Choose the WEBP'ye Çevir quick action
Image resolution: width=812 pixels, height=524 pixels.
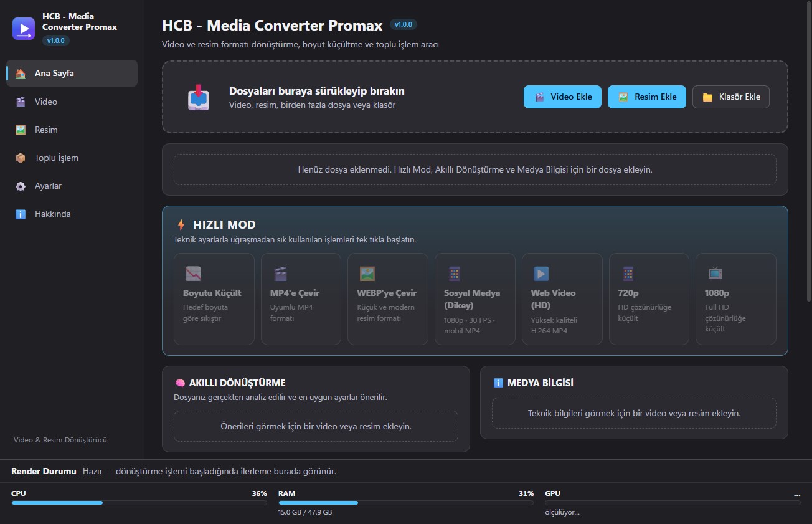(x=388, y=299)
